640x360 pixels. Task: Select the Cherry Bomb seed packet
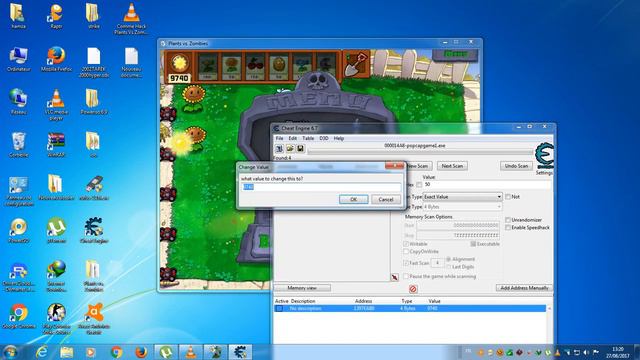(255, 67)
